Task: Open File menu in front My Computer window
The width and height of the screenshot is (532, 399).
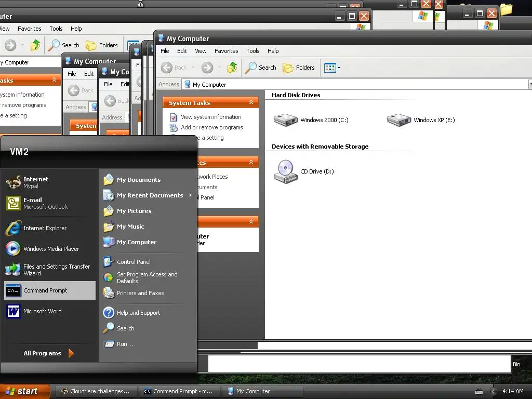Action: pos(165,51)
